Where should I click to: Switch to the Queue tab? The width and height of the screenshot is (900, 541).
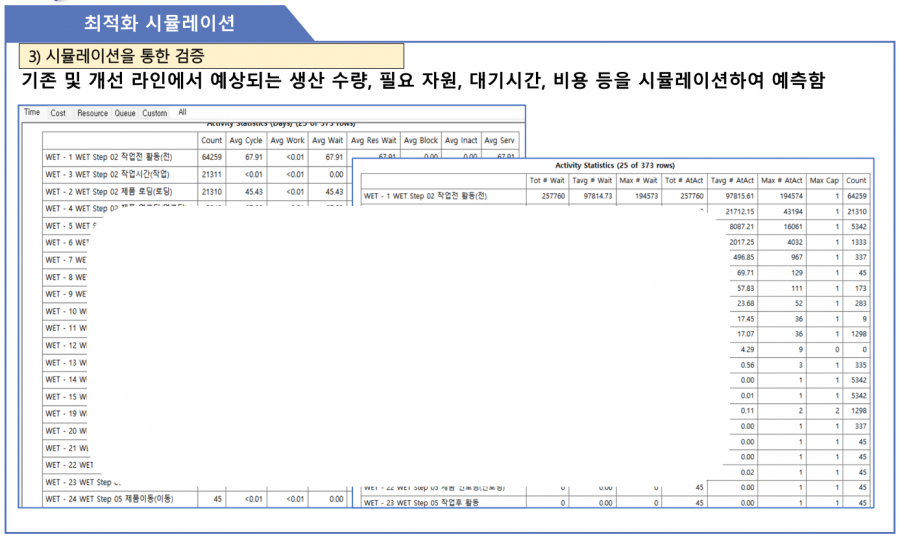coord(125,113)
